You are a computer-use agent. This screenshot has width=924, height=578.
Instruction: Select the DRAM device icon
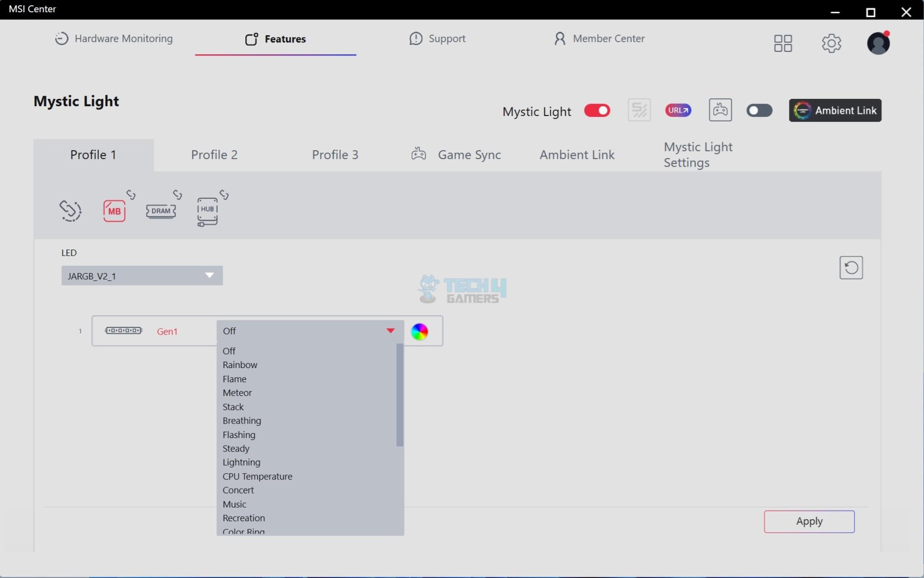coord(161,211)
